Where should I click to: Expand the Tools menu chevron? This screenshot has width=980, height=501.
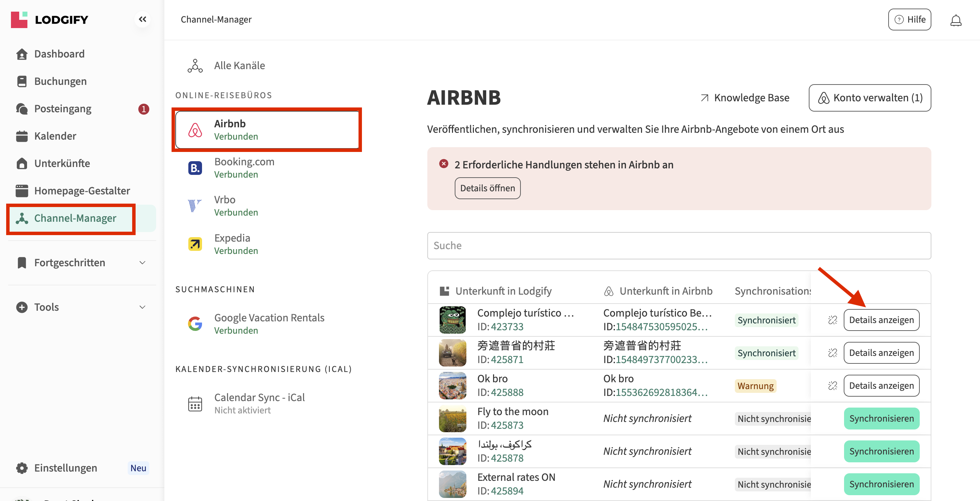pyautogui.click(x=142, y=307)
